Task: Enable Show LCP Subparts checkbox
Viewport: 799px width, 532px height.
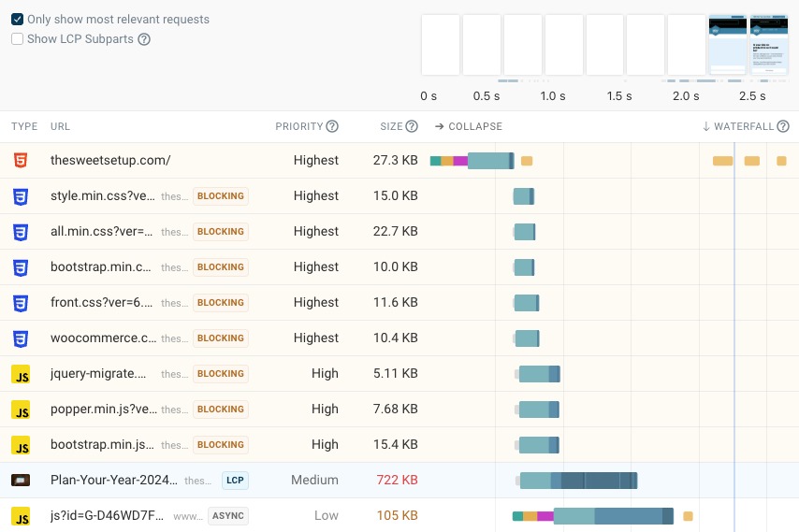Action: coord(18,39)
